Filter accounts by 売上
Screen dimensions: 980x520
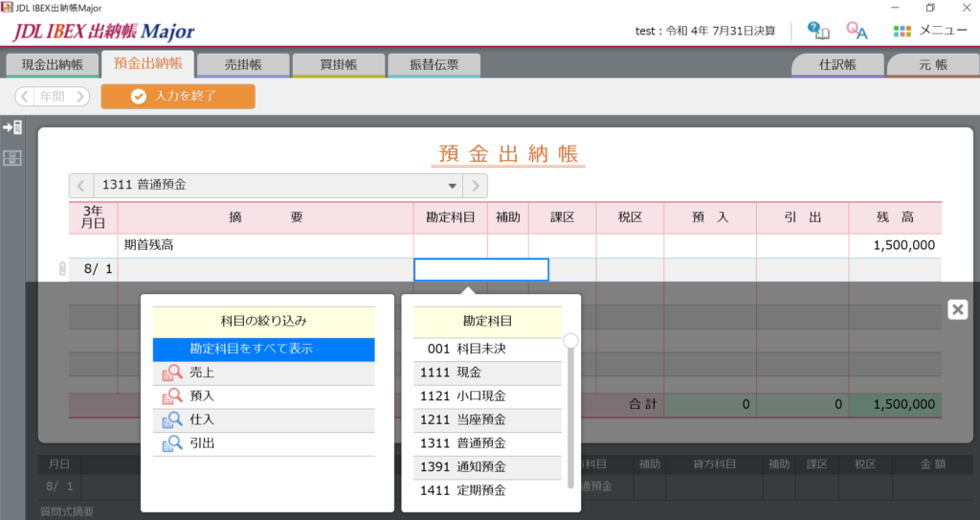click(x=264, y=373)
